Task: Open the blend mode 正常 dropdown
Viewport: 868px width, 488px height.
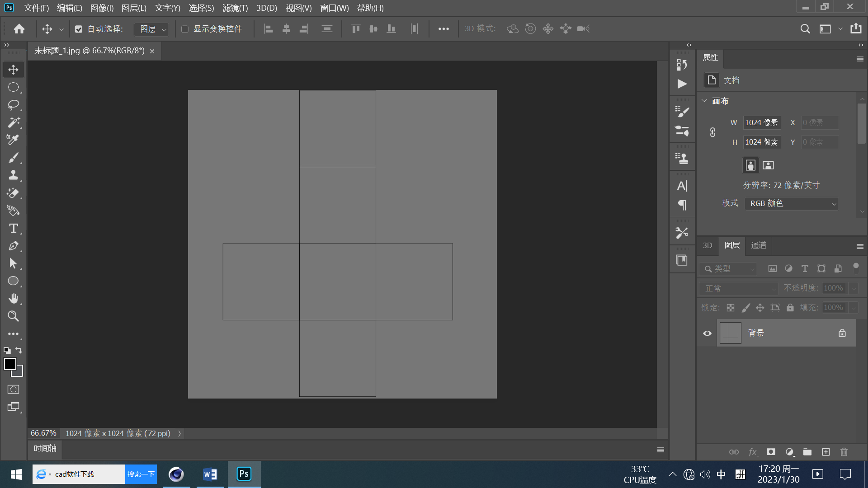Action: [739, 288]
